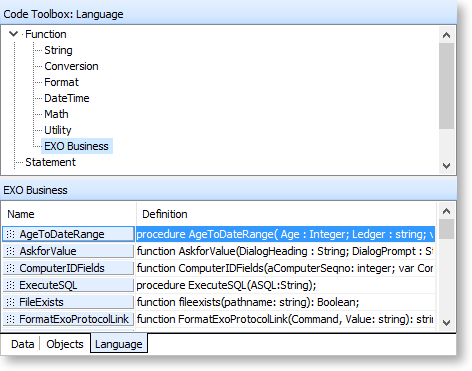This screenshot has width=472, height=371.
Task: Click the drag-handle icon beside AgeToDateRange
Action: click(10, 234)
